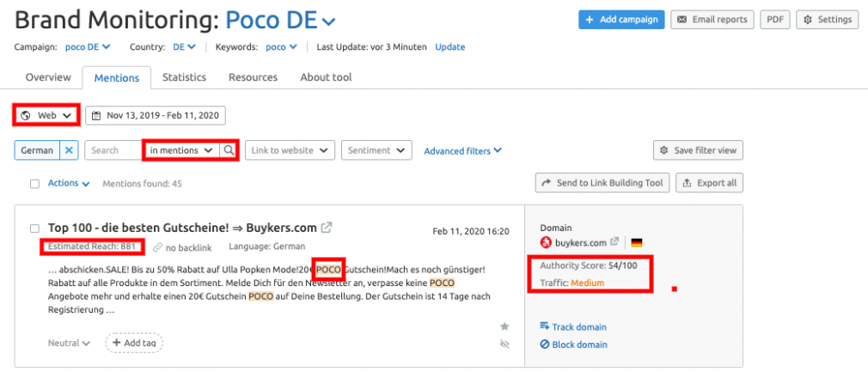This screenshot has height=372, width=868.
Task: Focus the Search text field
Action: point(114,150)
